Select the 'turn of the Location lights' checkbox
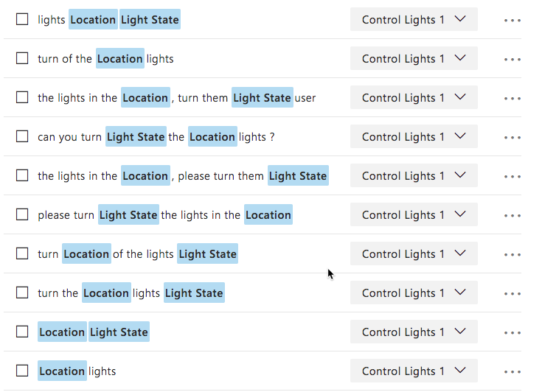The image size is (542, 392). 22,58
